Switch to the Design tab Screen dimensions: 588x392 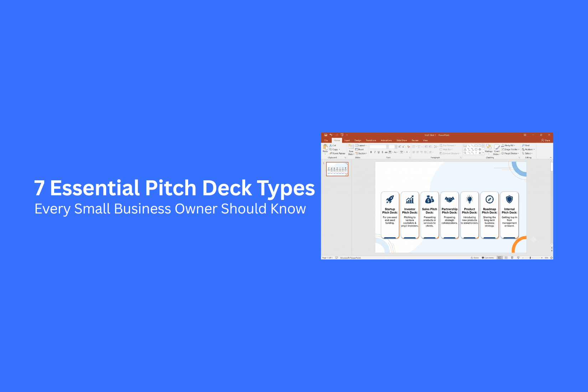(x=358, y=140)
